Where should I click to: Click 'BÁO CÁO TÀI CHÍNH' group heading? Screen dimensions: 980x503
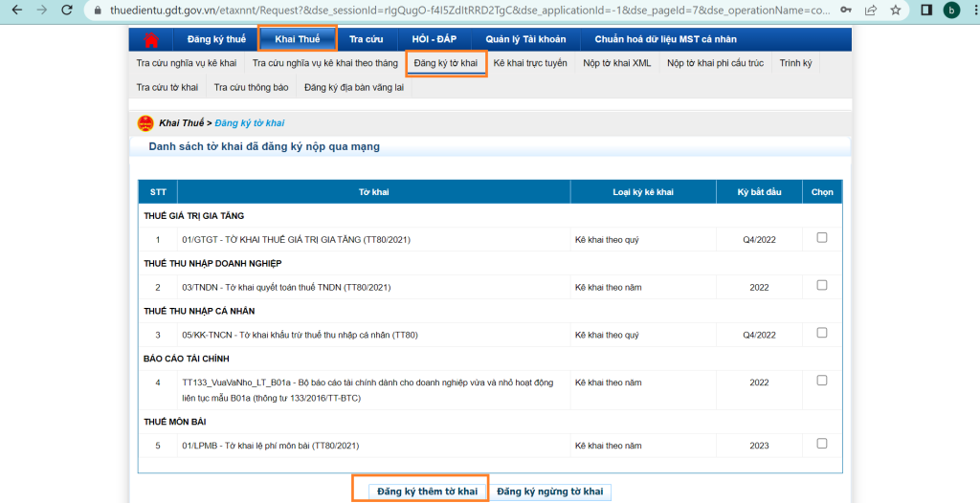(187, 358)
